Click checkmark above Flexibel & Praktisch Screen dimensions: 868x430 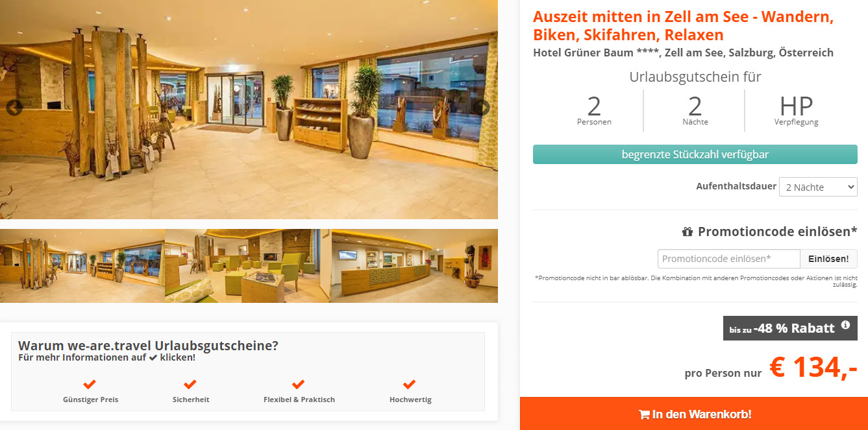(x=299, y=384)
